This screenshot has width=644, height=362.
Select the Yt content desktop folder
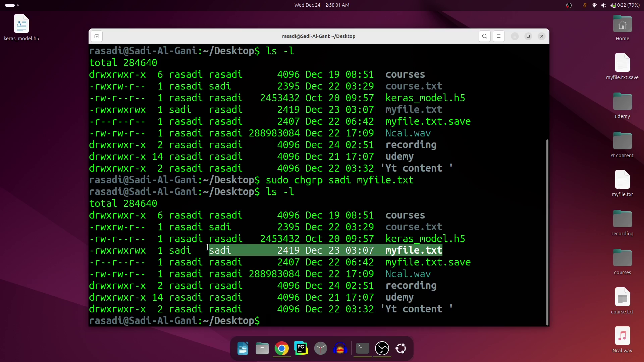[x=622, y=144]
